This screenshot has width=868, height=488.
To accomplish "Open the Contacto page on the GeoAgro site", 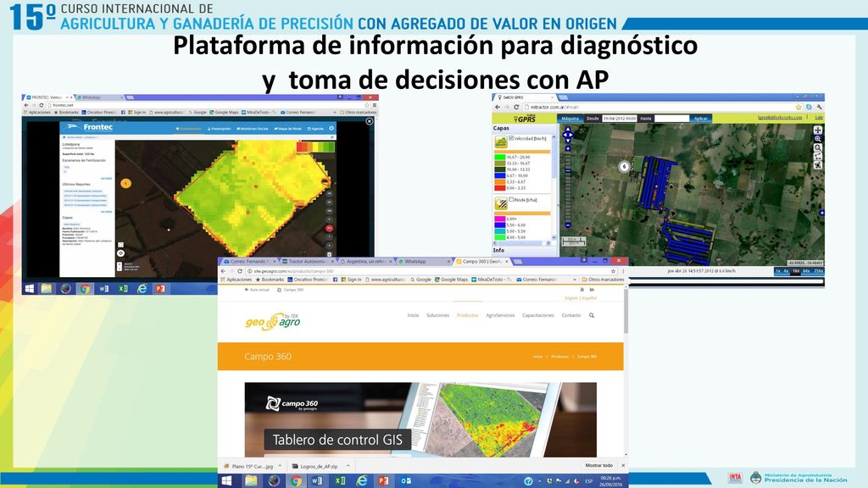I will click(570, 315).
